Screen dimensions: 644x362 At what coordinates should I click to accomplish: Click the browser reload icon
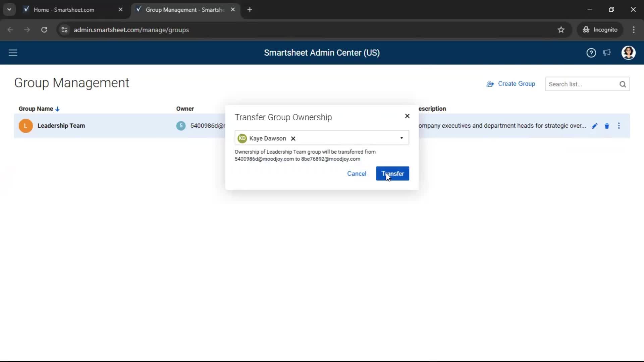pyautogui.click(x=44, y=30)
